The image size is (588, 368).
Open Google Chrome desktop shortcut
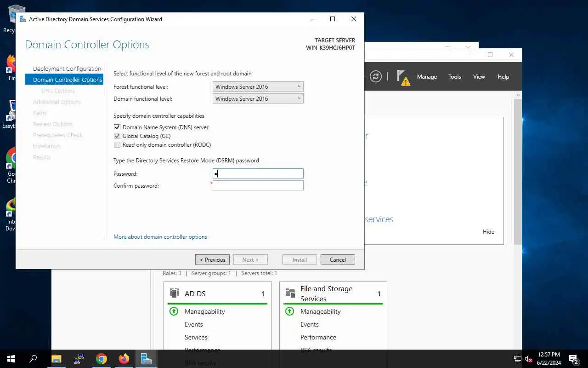point(11,166)
